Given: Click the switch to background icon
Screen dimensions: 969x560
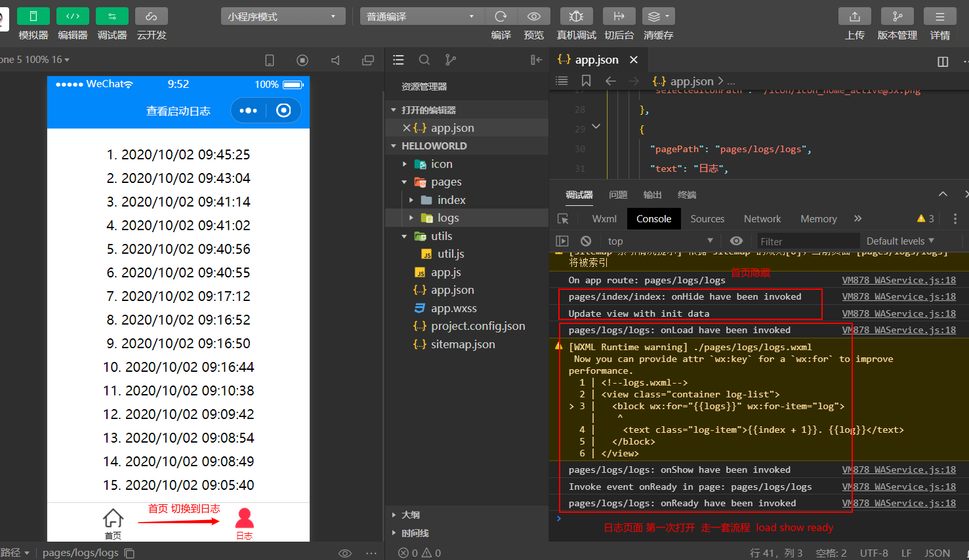Looking at the screenshot, I should click(x=619, y=16).
